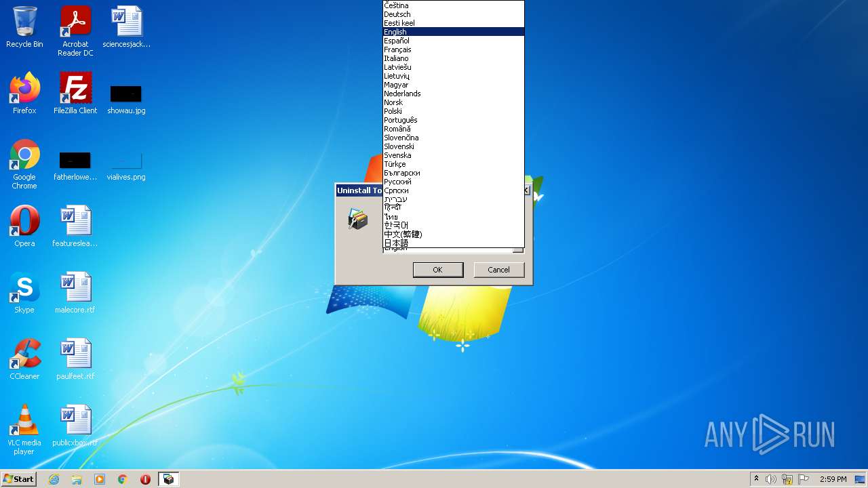The height and width of the screenshot is (488, 868).
Task: Open the Skype desktop shortcut
Action: click(x=24, y=292)
